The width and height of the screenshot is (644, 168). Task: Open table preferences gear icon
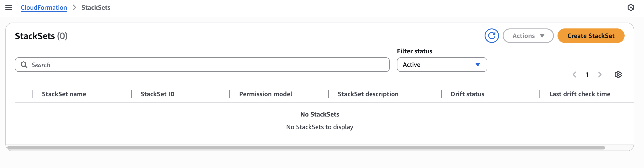point(618,75)
